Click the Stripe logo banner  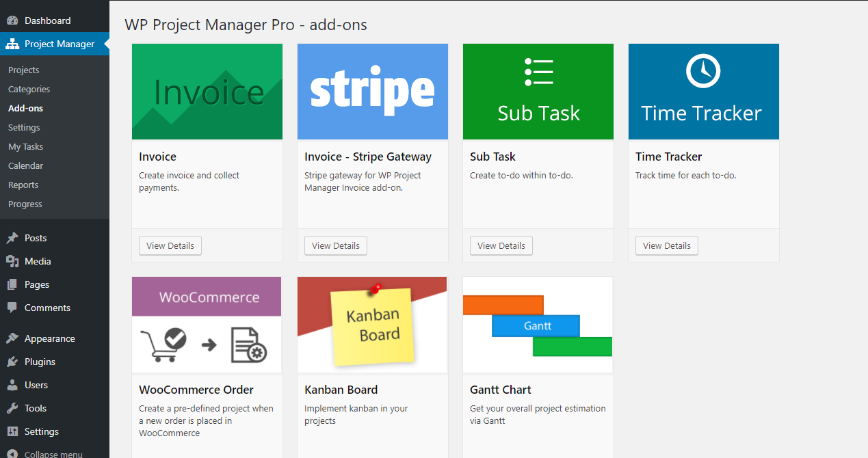[373, 92]
